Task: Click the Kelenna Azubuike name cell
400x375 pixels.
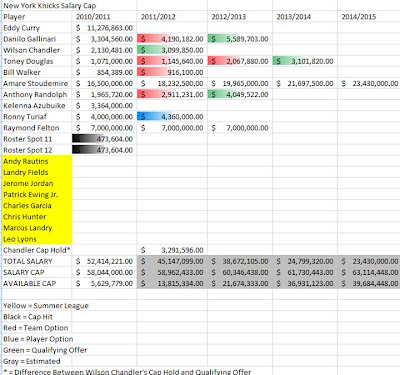Action: [37, 106]
